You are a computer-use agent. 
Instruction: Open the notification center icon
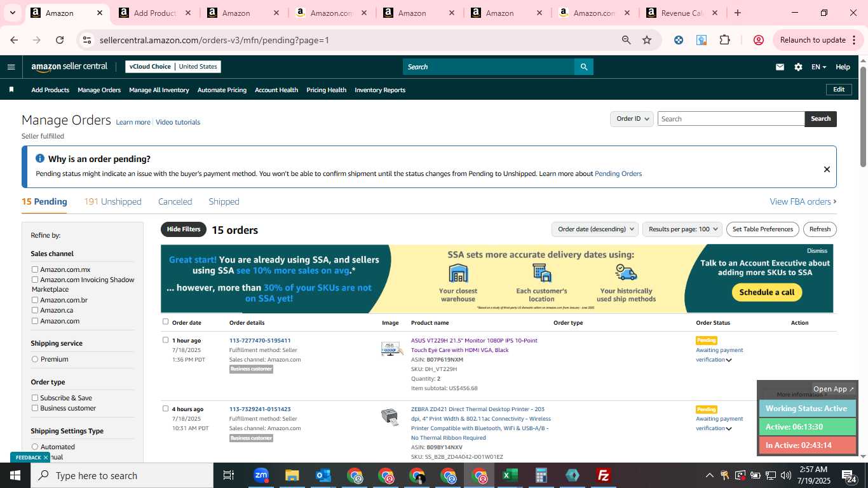[x=849, y=475]
